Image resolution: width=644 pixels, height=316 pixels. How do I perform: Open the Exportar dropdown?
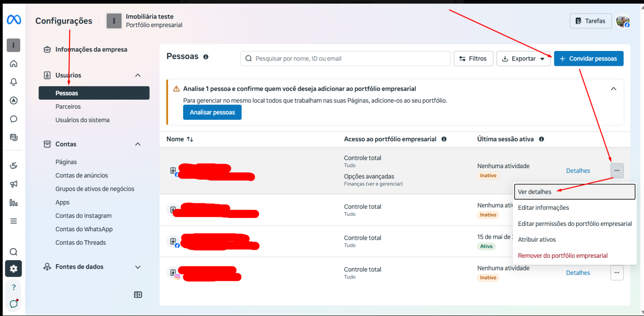(523, 59)
